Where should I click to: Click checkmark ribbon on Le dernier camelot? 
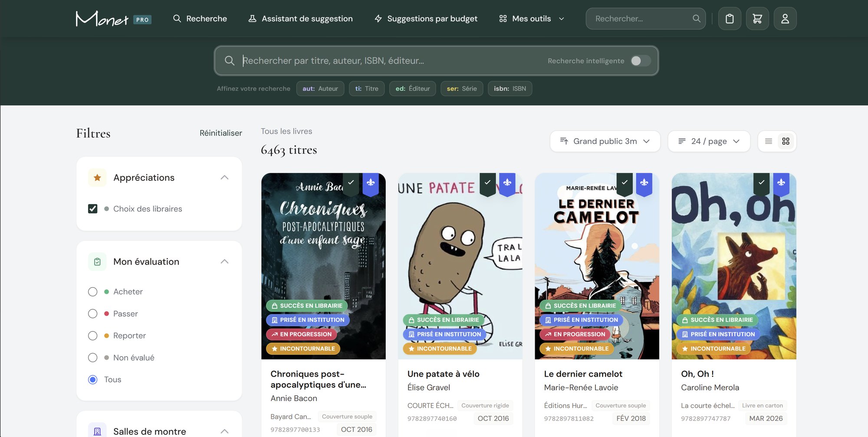pyautogui.click(x=625, y=184)
